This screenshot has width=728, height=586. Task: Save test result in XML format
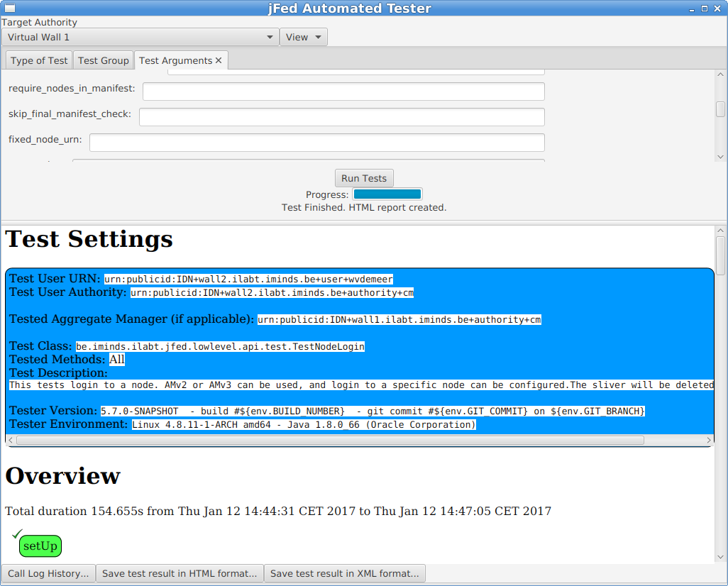(x=345, y=573)
